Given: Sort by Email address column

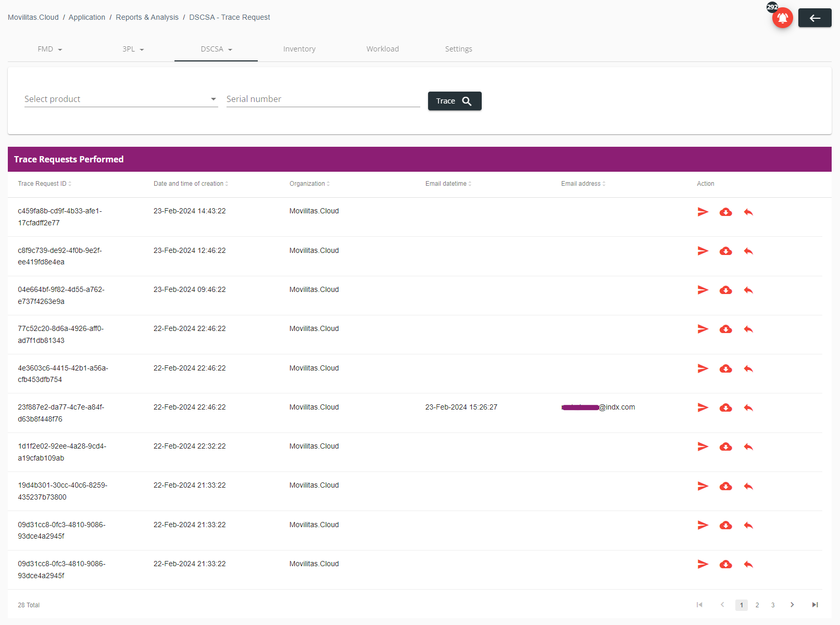Looking at the screenshot, I should [x=583, y=184].
